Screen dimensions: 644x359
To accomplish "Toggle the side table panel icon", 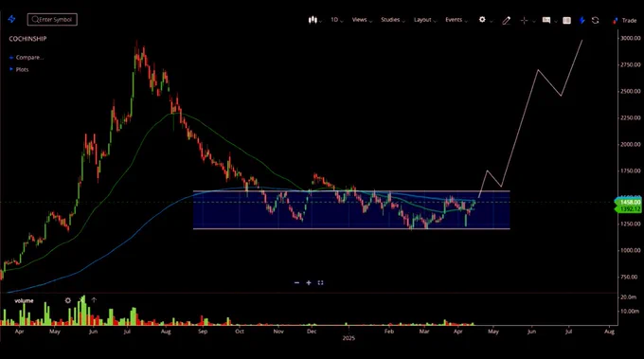I will (566, 20).
